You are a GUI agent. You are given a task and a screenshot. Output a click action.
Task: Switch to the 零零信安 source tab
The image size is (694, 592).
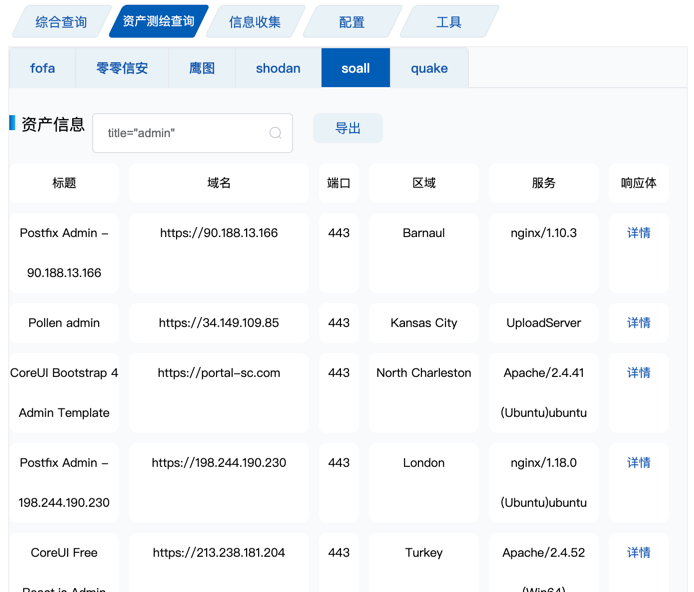click(122, 68)
